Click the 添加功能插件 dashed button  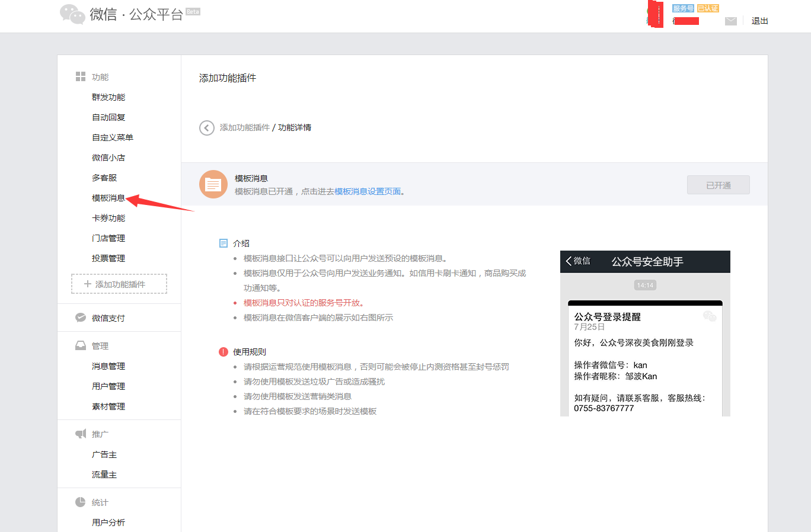(x=119, y=284)
